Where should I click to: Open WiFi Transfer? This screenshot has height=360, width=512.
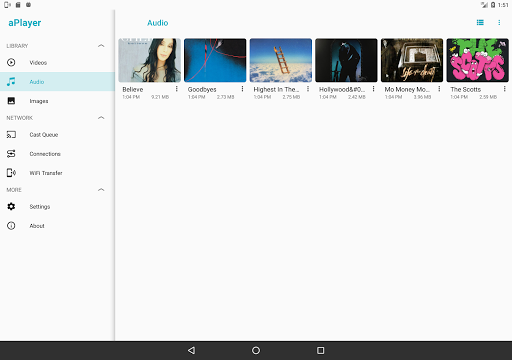(x=57, y=173)
